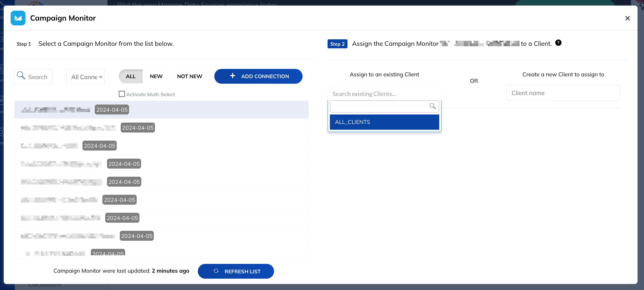The height and width of the screenshot is (290, 644).
Task: Select the NOT NEW filter tab
Action: tap(189, 76)
